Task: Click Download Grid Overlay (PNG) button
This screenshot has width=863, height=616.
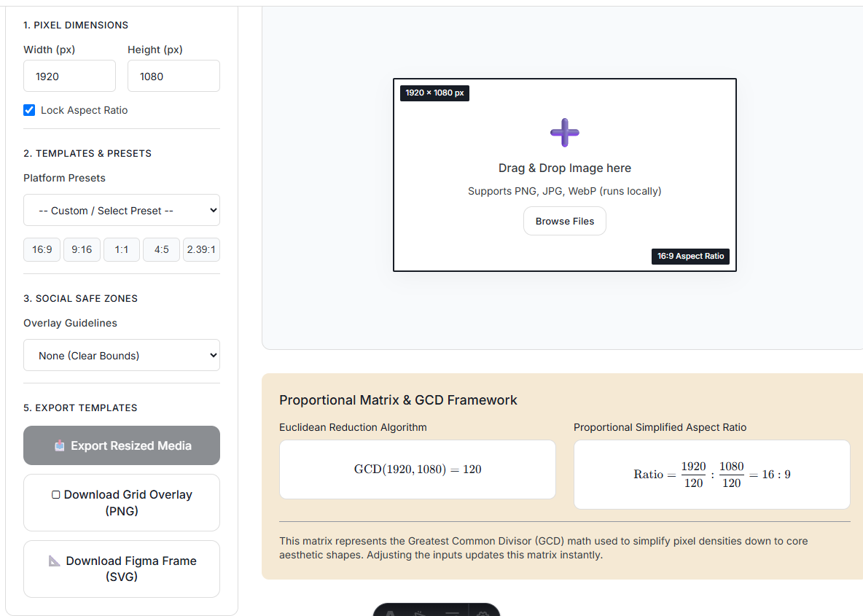Action: tap(122, 502)
